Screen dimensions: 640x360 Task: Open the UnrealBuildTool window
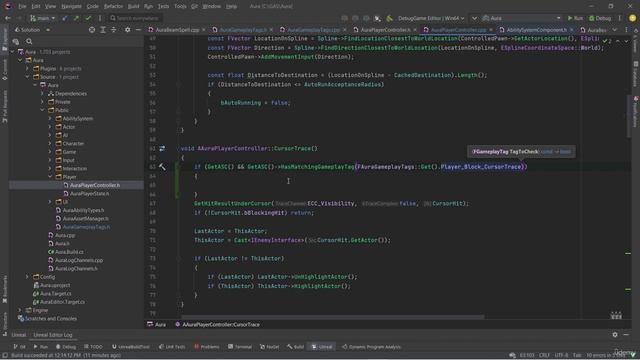pyautogui.click(x=131, y=347)
